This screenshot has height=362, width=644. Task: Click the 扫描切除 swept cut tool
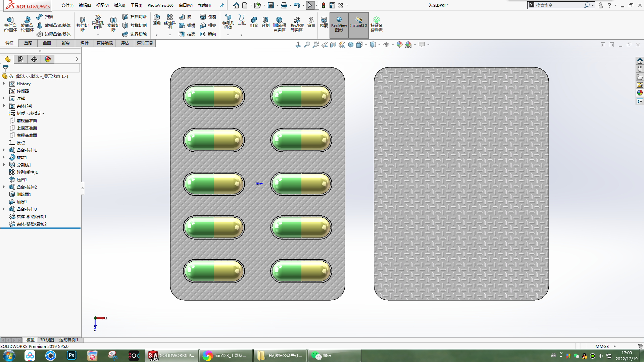pos(135,16)
